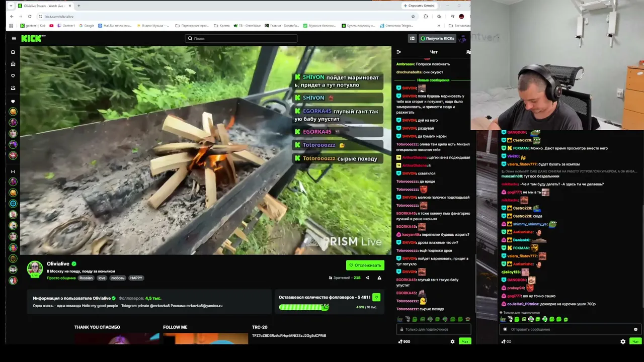
Task: Open the Olivialive channel avatar
Action: (35, 269)
